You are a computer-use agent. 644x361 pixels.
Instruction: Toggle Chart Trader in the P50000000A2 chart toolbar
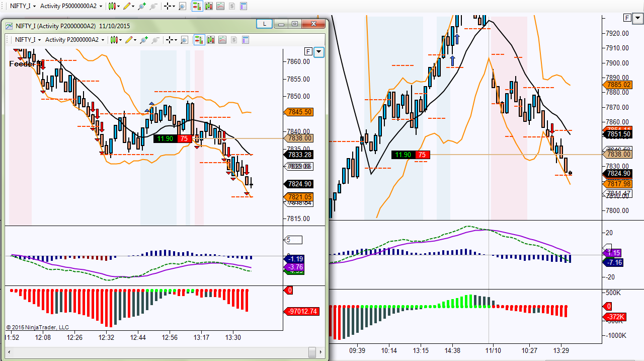click(197, 6)
